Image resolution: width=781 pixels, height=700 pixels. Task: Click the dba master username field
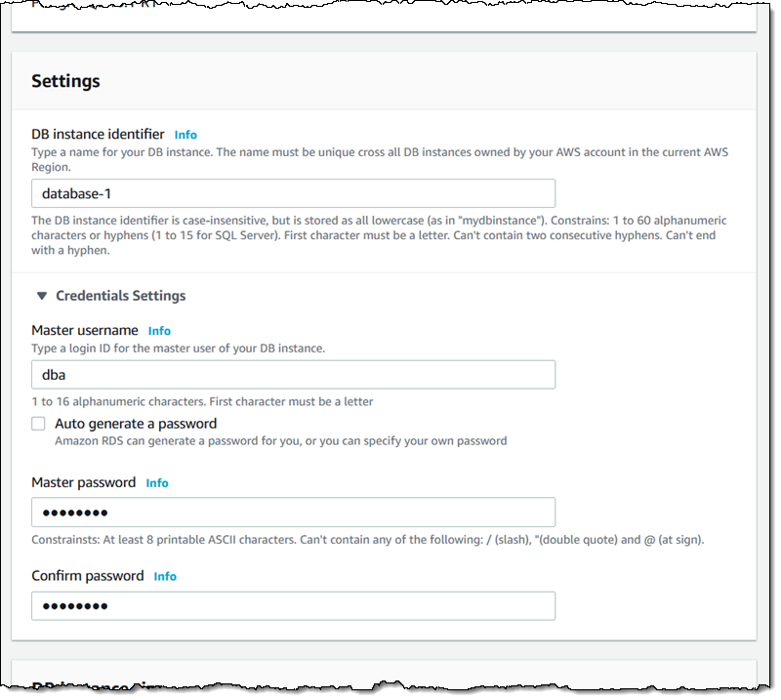click(293, 375)
